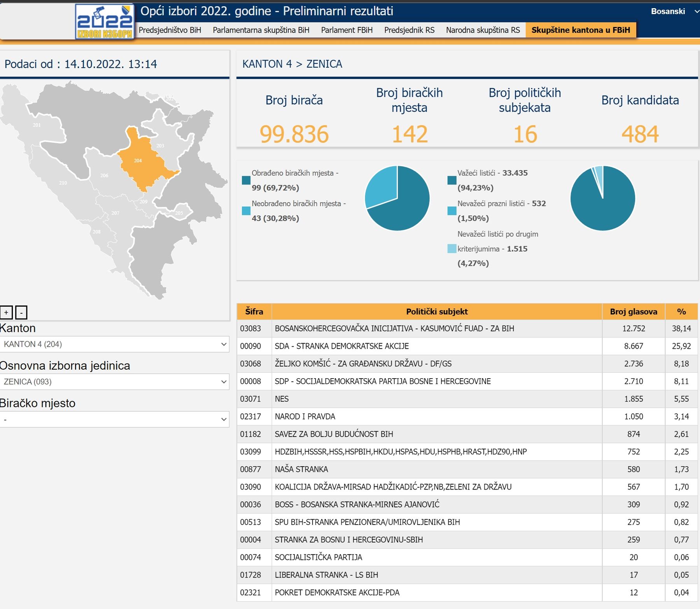Select the SDA - Stranka Demokratske Akcije row
Screen dimensions: 700x609
pos(437,346)
